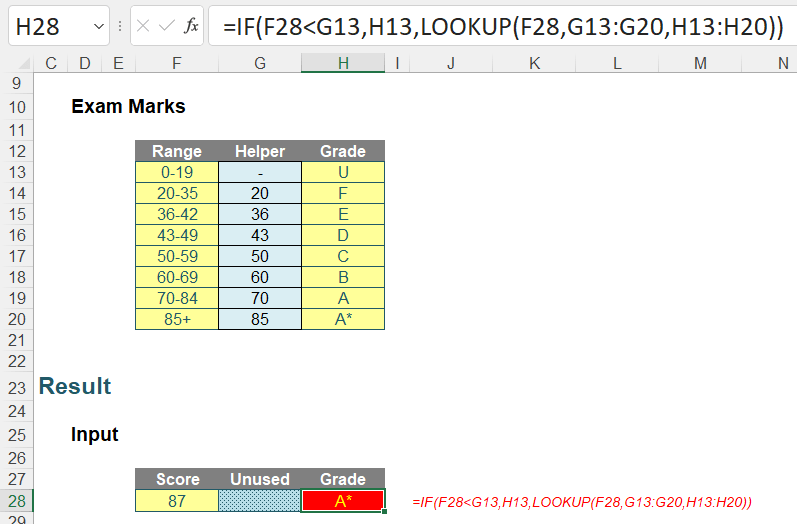Select the Exam Marks heading cell

click(x=128, y=107)
